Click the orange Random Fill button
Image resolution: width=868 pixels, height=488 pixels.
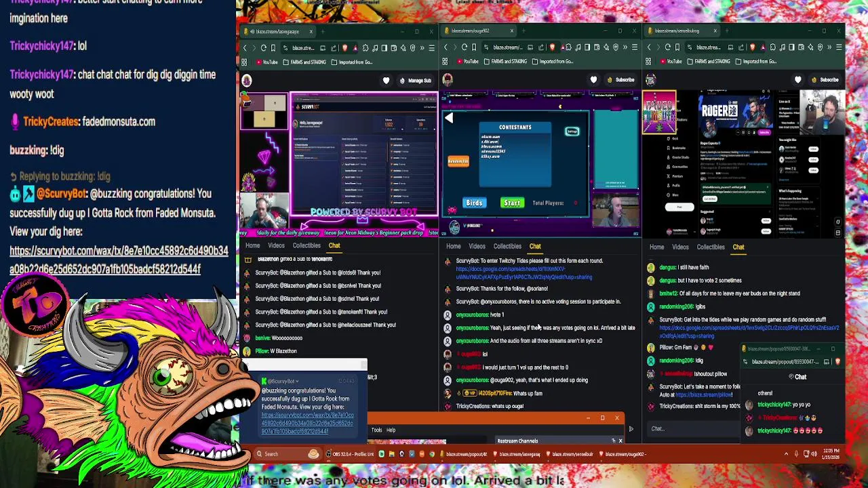click(458, 161)
